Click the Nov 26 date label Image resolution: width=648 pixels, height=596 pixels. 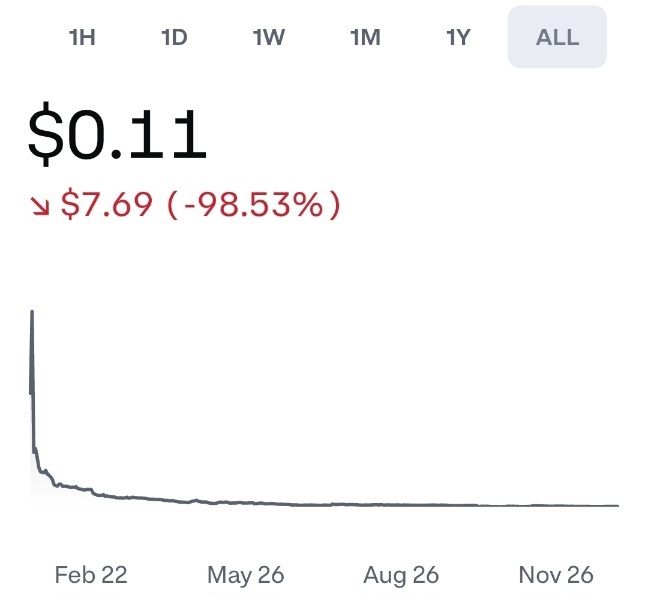point(556,575)
